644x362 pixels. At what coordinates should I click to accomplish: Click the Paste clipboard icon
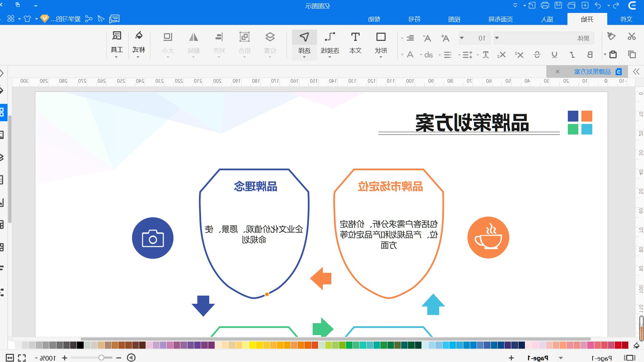613,54
